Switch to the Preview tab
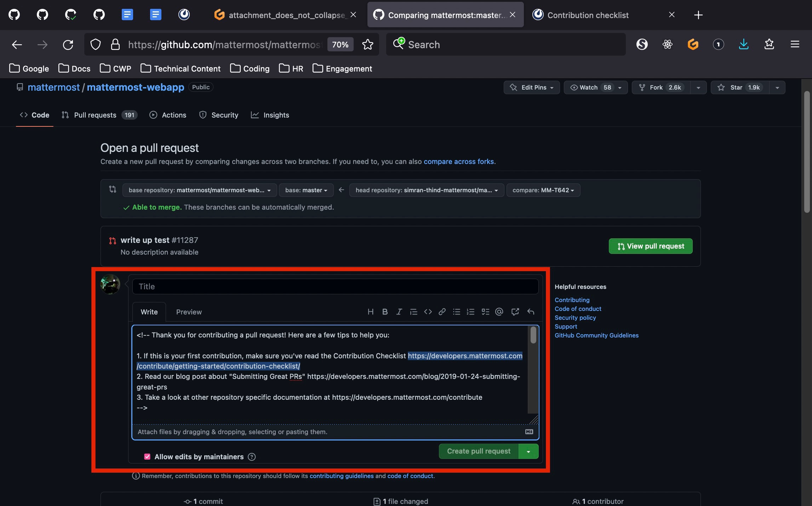Screen dimensions: 812x506 tap(189, 312)
